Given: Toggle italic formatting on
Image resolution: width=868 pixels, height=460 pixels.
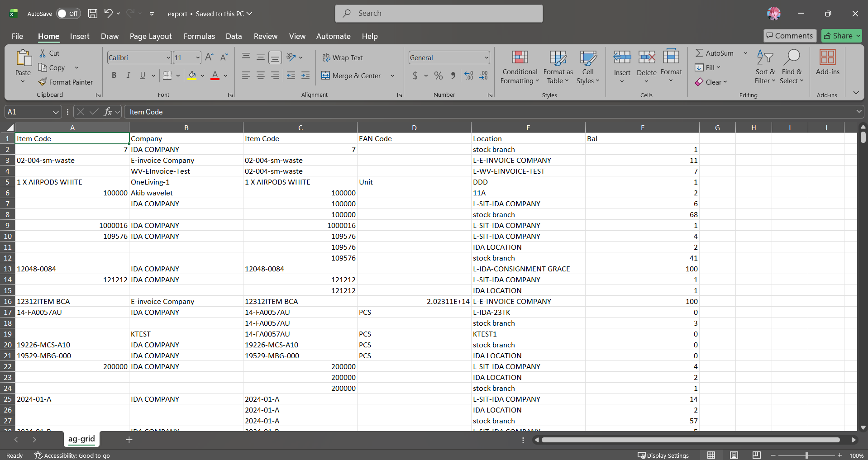Looking at the screenshot, I should [128, 76].
